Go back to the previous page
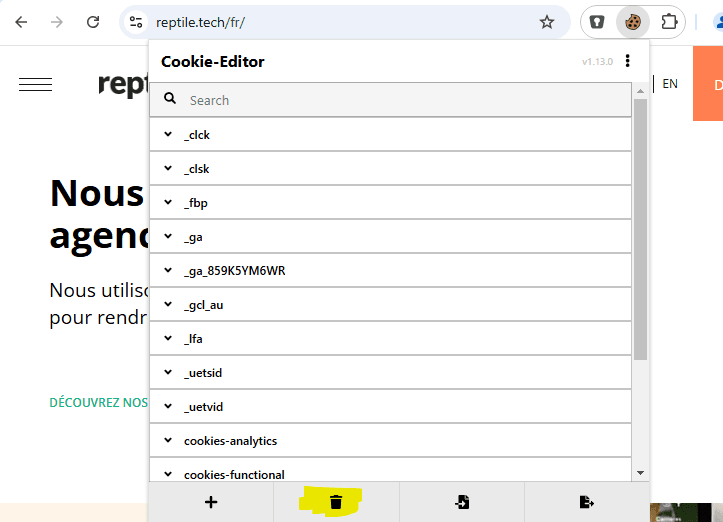 (x=21, y=22)
